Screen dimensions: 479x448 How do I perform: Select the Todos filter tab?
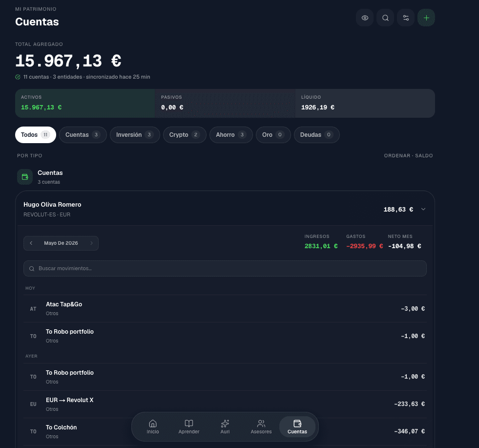36,135
